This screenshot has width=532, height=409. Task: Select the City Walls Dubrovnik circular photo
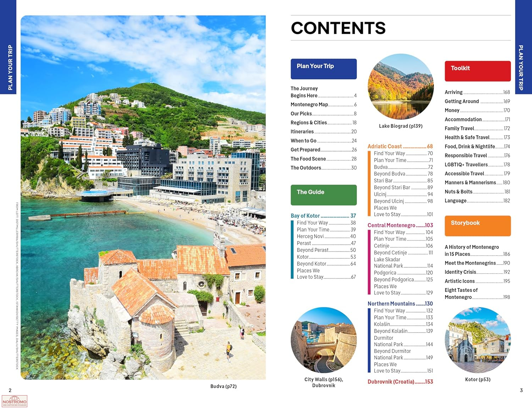(x=323, y=340)
